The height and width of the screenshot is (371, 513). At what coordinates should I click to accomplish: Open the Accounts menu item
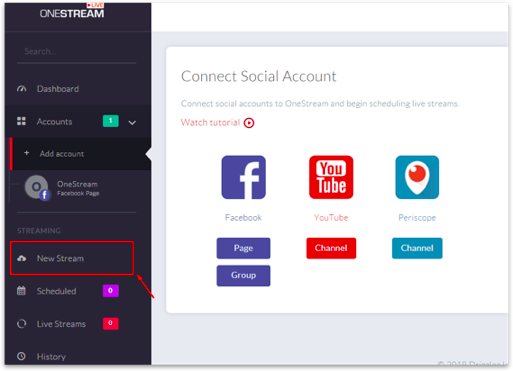point(78,121)
